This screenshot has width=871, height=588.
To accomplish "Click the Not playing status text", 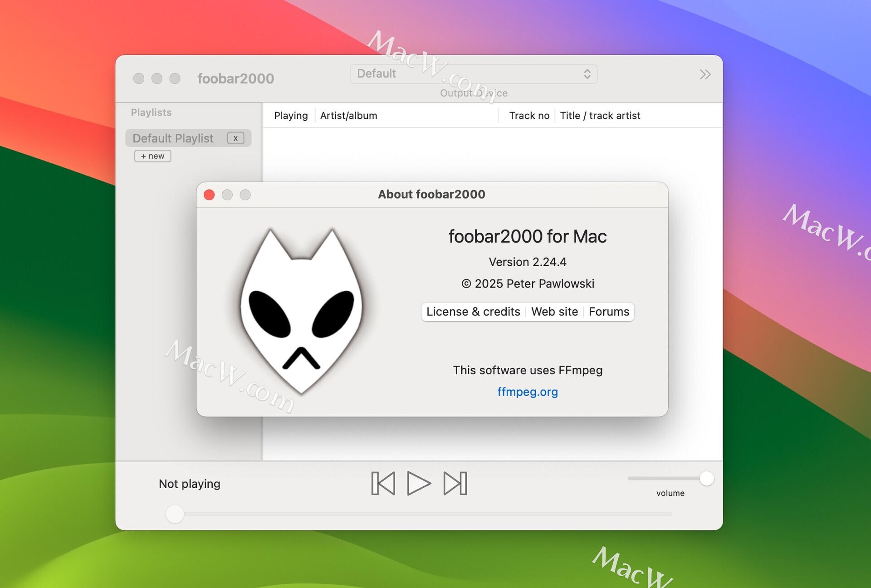I will [x=190, y=484].
